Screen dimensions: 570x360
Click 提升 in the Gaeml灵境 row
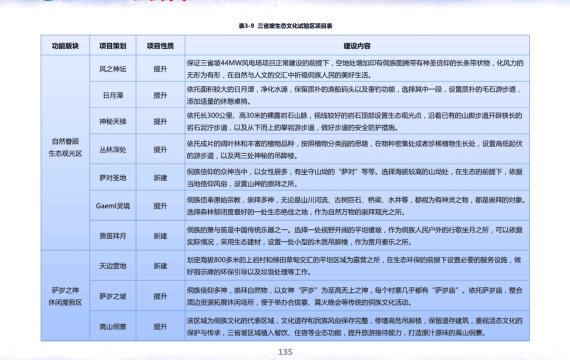click(160, 206)
